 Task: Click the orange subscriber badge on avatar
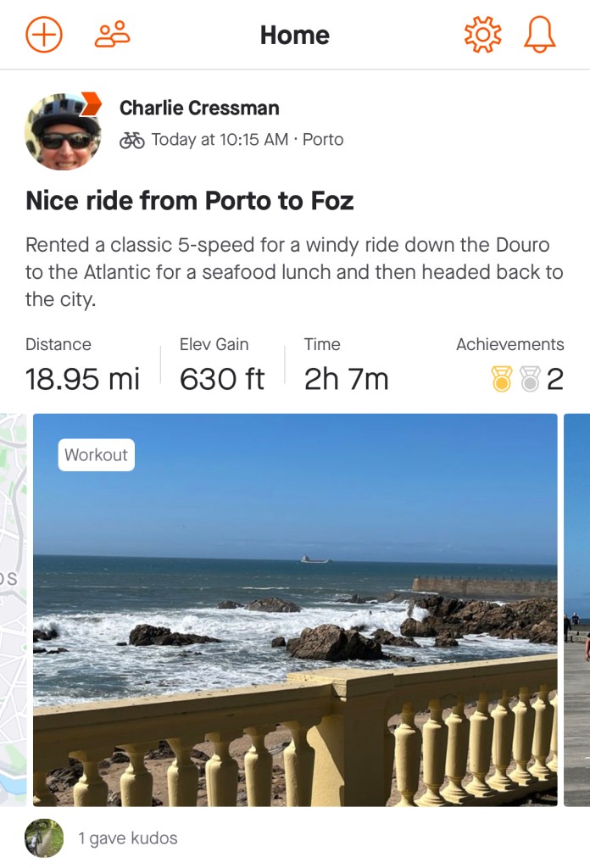tap(90, 103)
